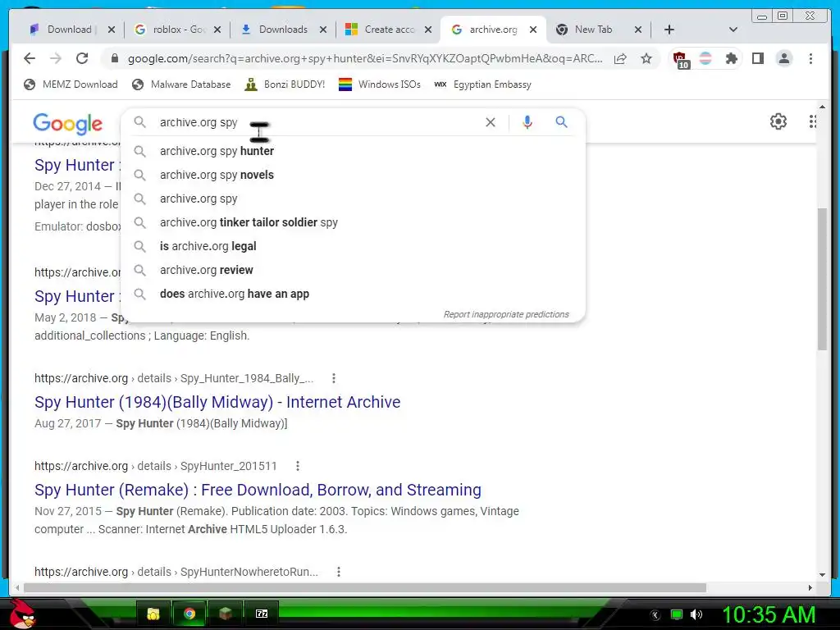Open Chrome taskbar icon
Viewport: 840px width, 630px height.
click(x=189, y=614)
